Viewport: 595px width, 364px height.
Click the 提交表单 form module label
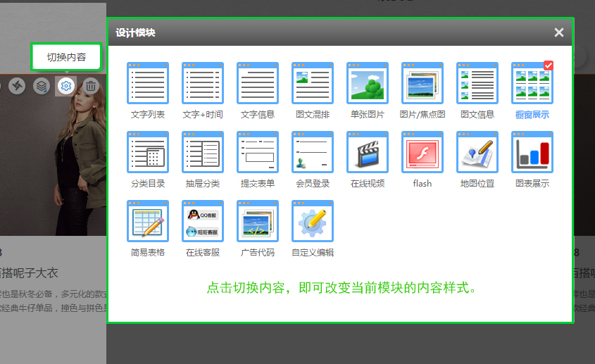tap(258, 184)
